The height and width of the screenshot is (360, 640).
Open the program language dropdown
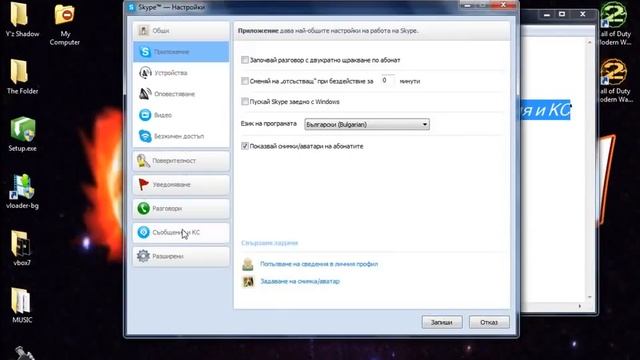click(367, 124)
